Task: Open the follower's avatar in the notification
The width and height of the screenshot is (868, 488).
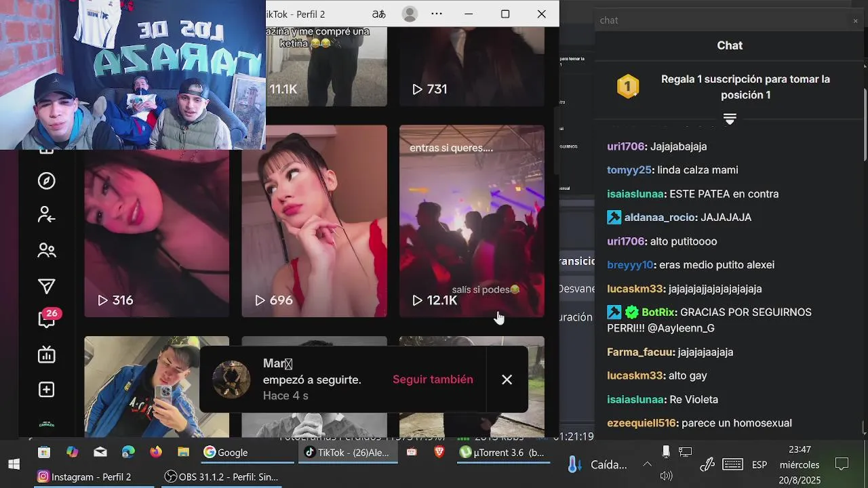Action: [231, 380]
